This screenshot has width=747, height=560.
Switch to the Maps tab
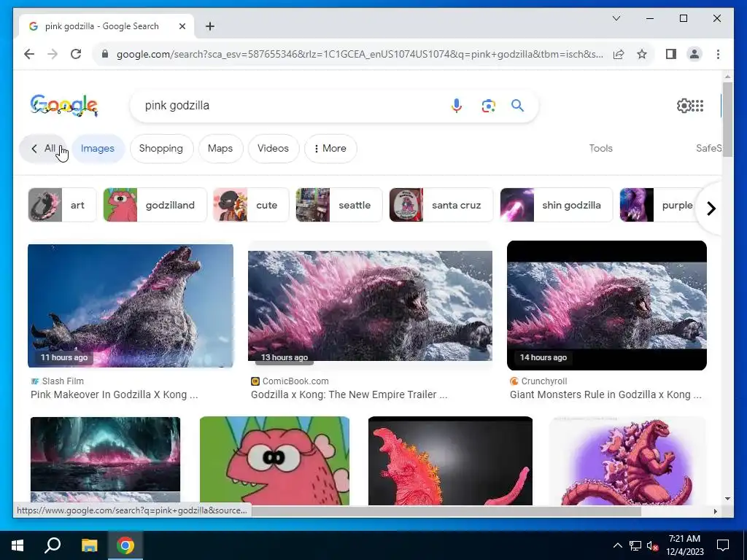click(x=220, y=149)
